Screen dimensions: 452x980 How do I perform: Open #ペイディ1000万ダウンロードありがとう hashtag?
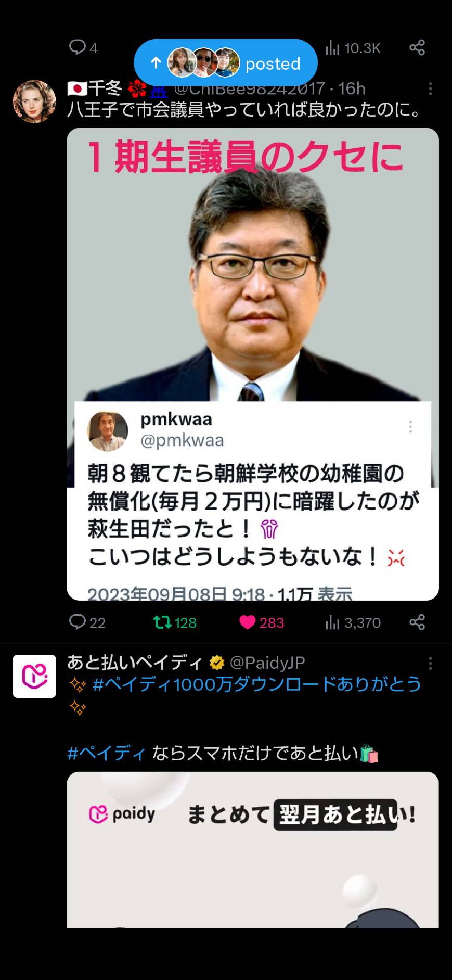(257, 684)
